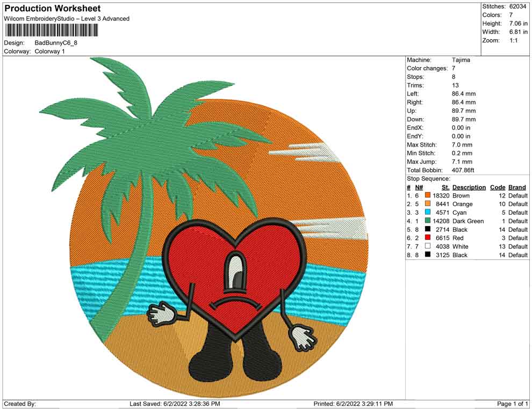Click the Red color swatch in stop sequence
The image size is (532, 409).
click(x=428, y=238)
